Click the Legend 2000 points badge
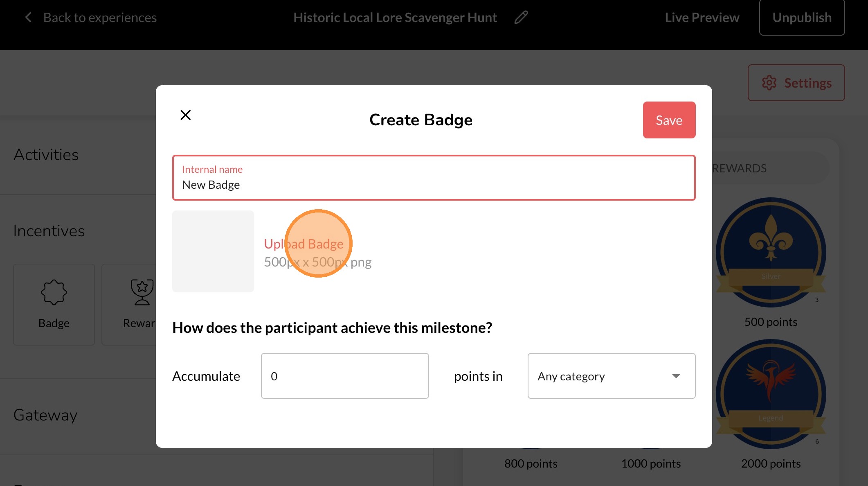Screen dimensions: 868x486 [x=771, y=394]
